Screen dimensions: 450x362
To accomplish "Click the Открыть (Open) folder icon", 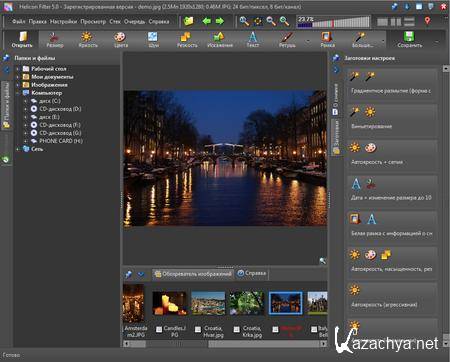I will pos(23,36).
